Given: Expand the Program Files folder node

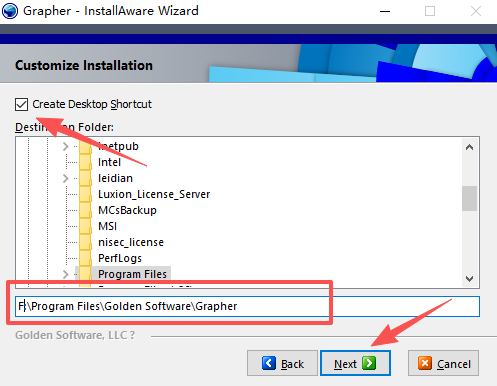Looking at the screenshot, I should 66,274.
